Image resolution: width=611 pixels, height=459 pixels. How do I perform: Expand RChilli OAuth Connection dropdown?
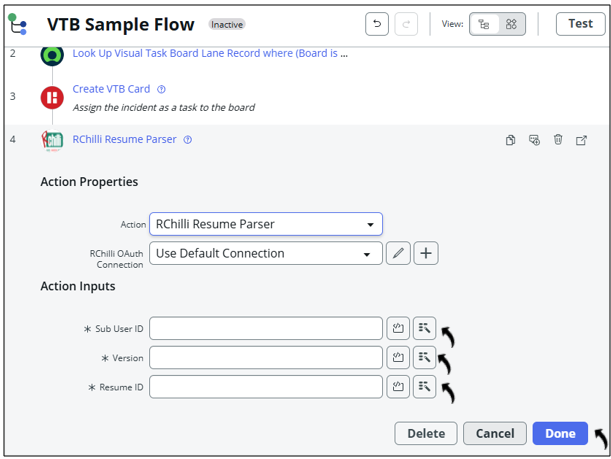coord(266,253)
